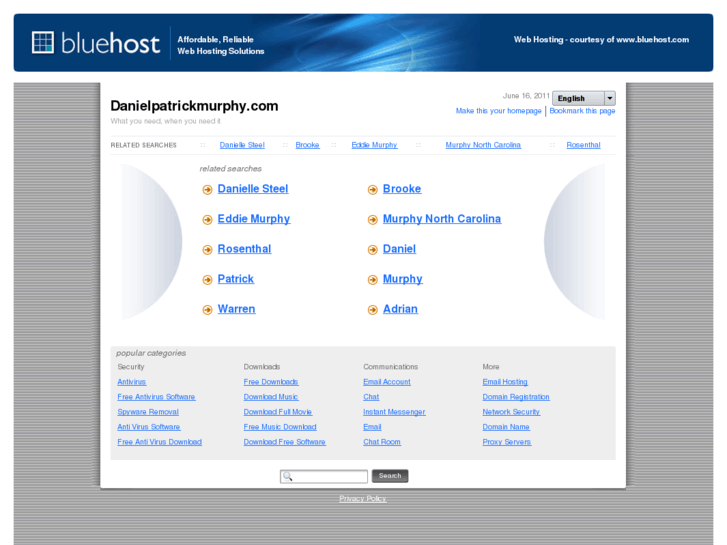
Task: Open Spyware Removal link
Action: (148, 412)
